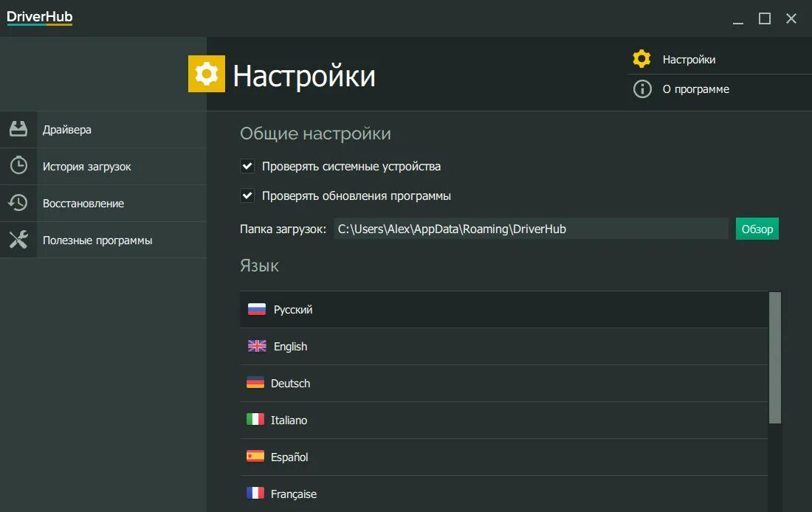This screenshot has width=812, height=512.
Task: Click the green Обзор button
Action: 757,229
